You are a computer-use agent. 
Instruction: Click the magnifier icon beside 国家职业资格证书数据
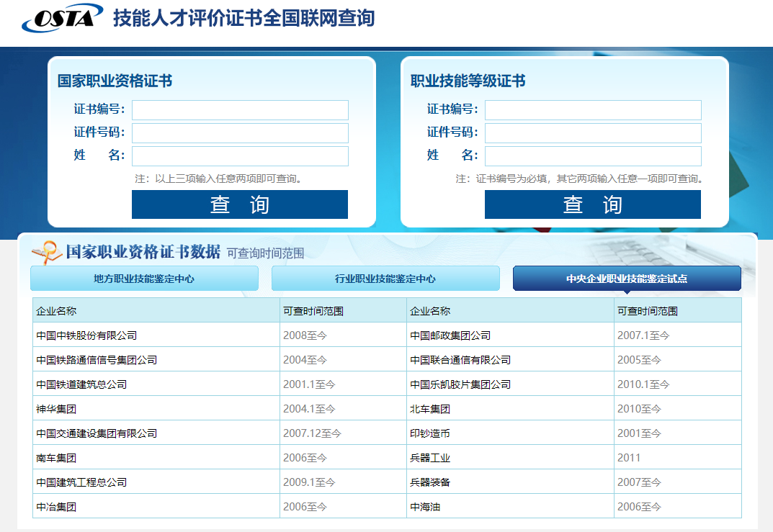click(47, 252)
